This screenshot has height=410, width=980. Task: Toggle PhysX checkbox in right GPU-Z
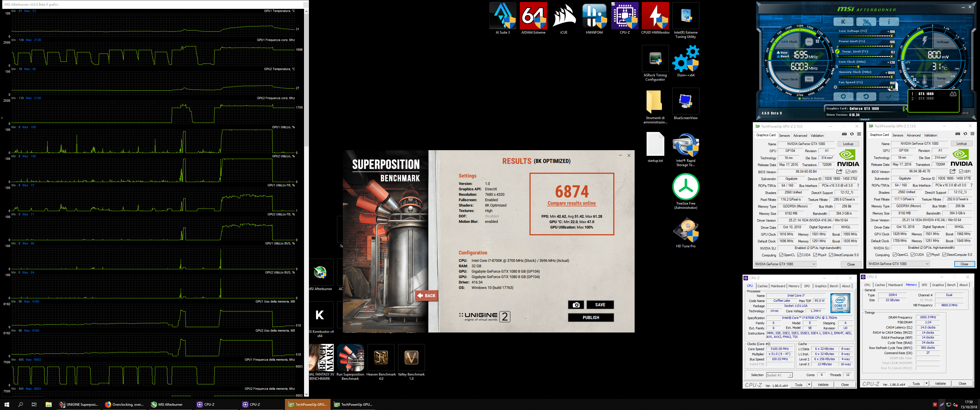pyautogui.click(x=929, y=254)
